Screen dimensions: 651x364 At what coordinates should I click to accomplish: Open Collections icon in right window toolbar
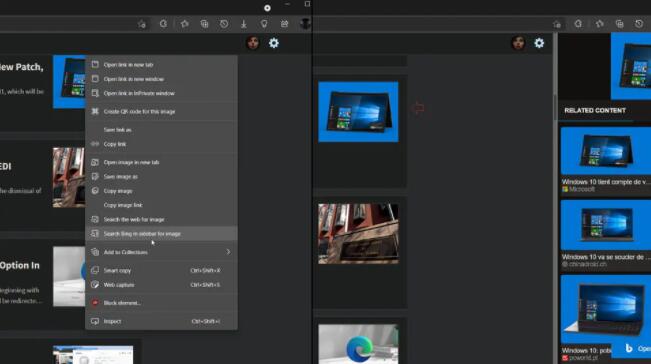click(619, 24)
